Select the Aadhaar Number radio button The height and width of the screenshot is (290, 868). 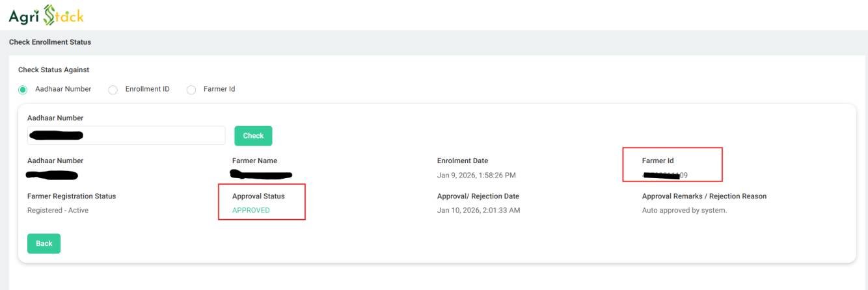click(23, 90)
